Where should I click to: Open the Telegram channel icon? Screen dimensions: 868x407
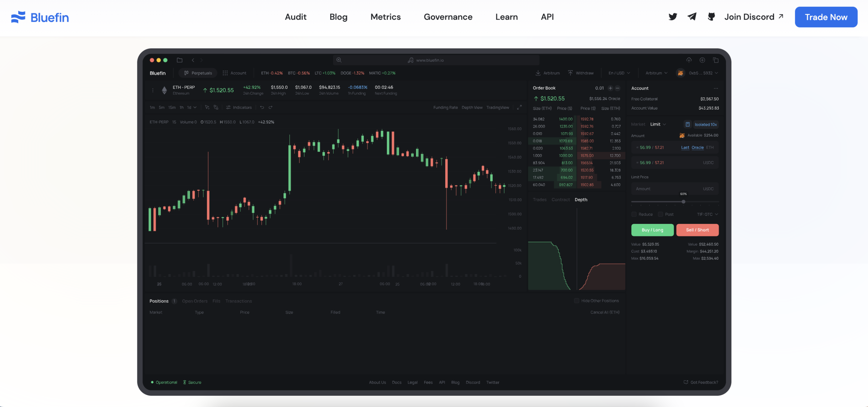pyautogui.click(x=692, y=17)
